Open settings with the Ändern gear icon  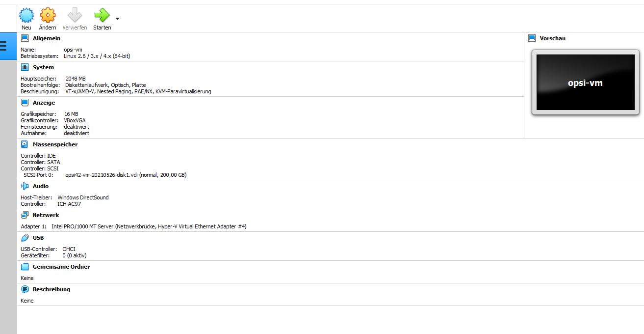pos(48,16)
